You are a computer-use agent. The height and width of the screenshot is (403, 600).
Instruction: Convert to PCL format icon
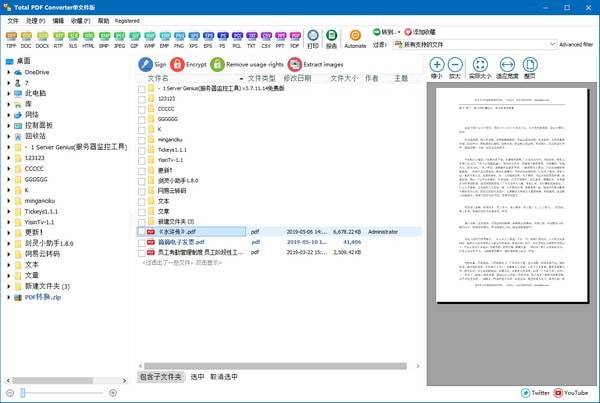coord(237,36)
